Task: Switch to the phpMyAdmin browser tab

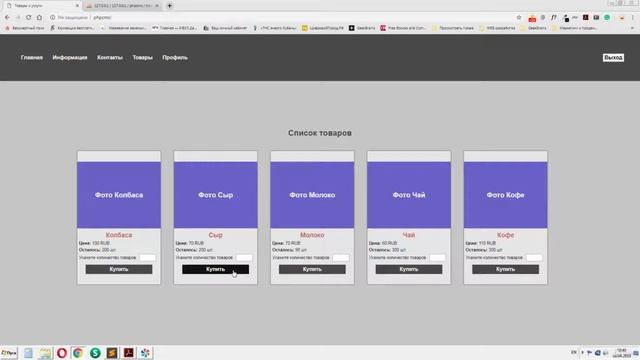Action: coord(122,6)
